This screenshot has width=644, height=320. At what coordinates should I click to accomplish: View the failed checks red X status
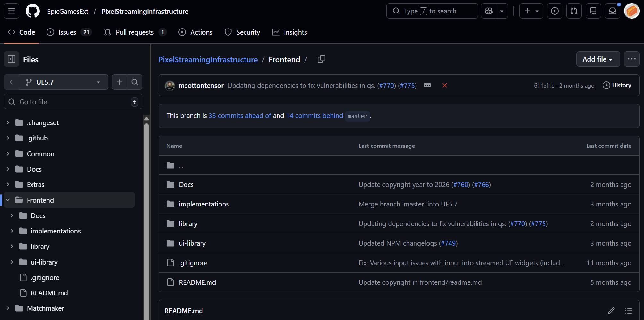tap(444, 85)
